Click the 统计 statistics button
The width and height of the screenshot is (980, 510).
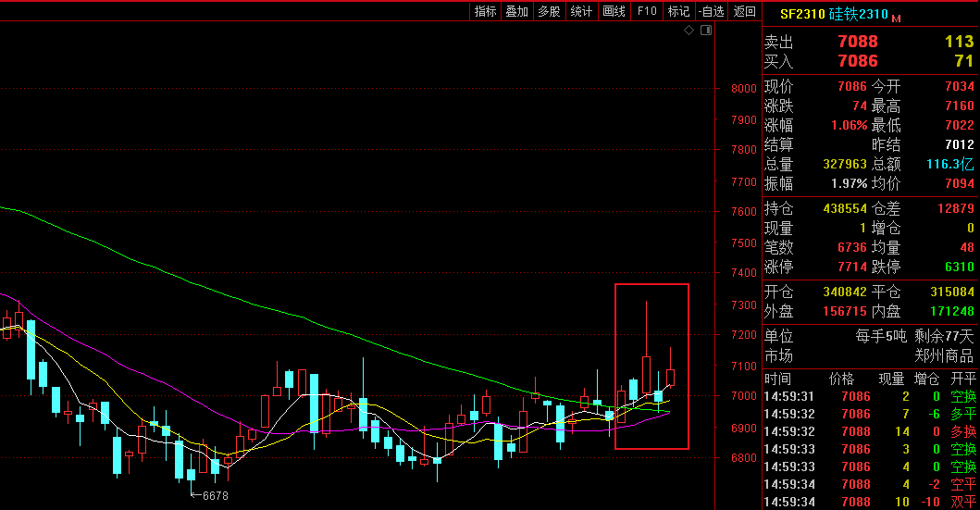tap(581, 11)
